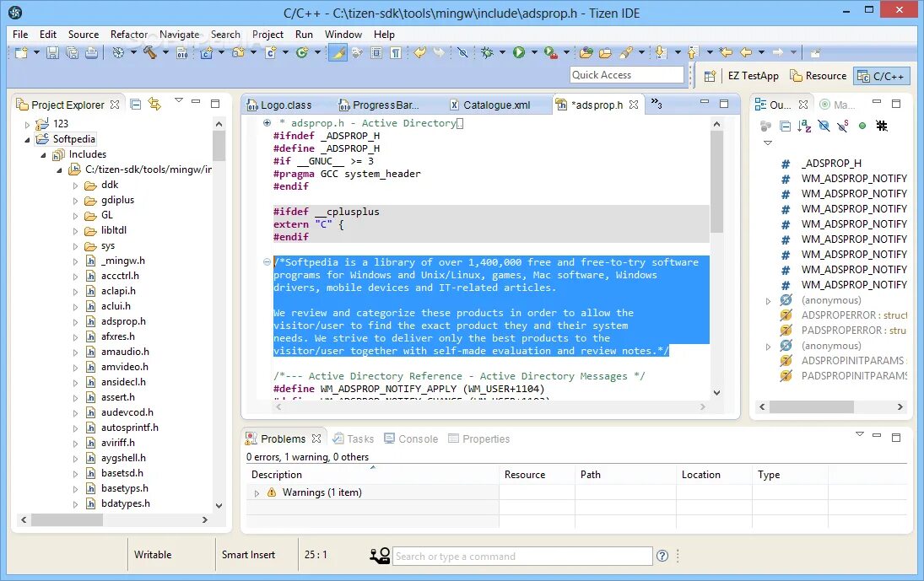Select _ADSPROP_H in the Outline
924x581 pixels.
coord(831,164)
